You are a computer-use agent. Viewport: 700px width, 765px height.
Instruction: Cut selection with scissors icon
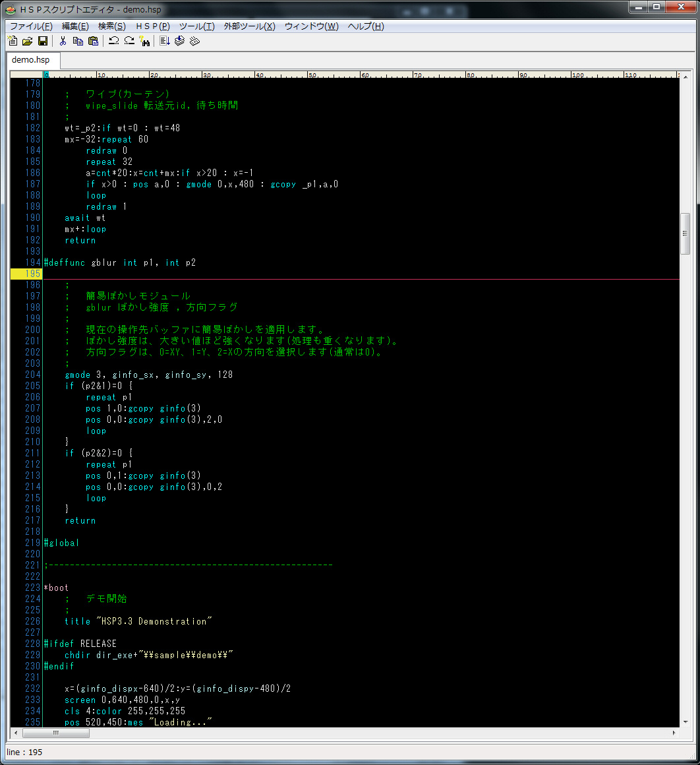coord(63,41)
